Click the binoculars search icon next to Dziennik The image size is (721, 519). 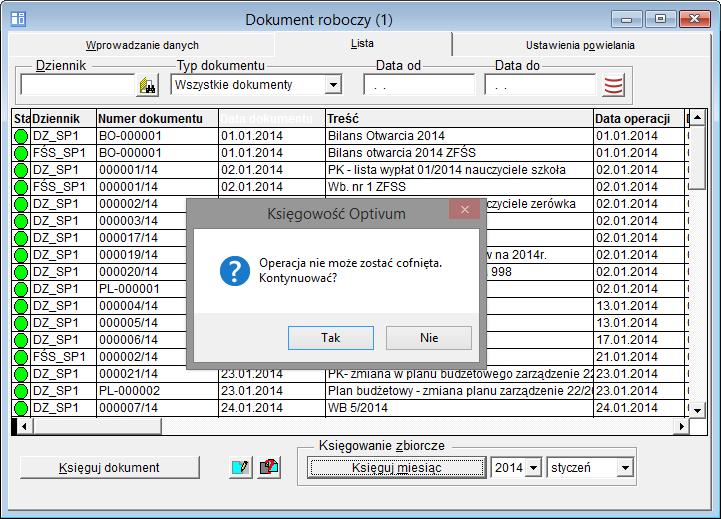coord(148,85)
